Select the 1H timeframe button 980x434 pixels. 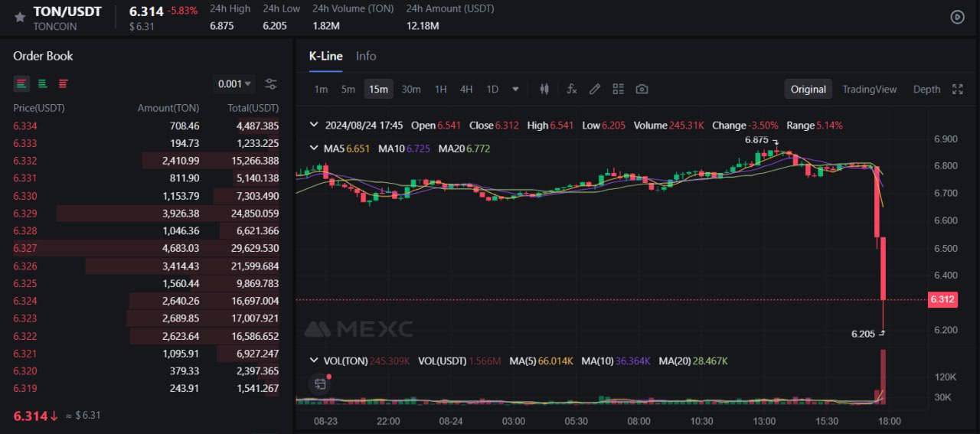click(440, 89)
